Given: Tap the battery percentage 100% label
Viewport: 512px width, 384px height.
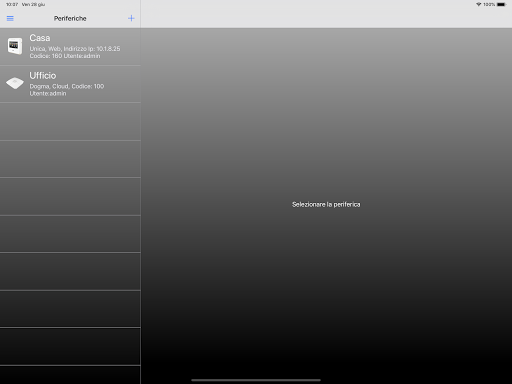Looking at the screenshot, I should [489, 4].
